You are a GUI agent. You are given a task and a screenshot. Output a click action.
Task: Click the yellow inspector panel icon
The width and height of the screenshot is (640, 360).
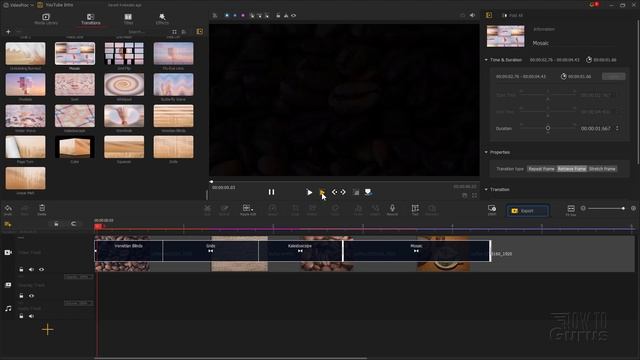coord(489,15)
